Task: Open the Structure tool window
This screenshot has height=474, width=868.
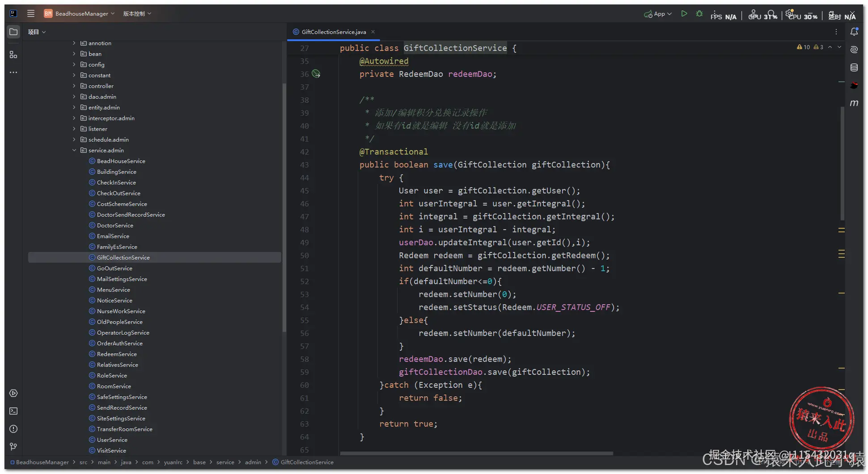Action: (13, 55)
